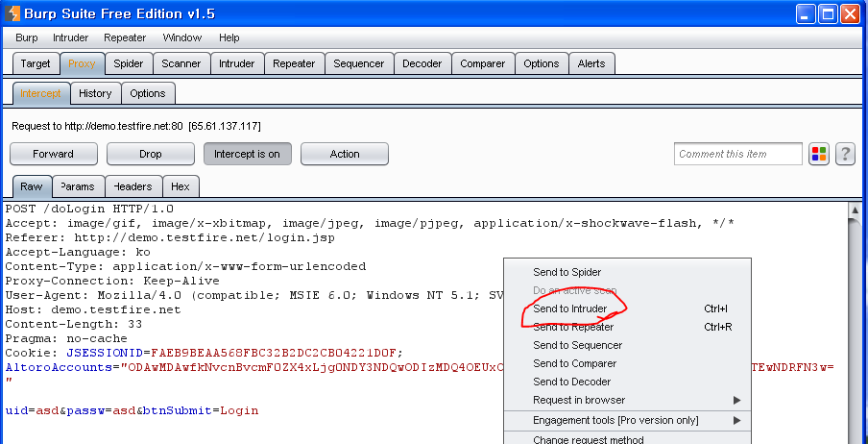Switch to the Sequencer tab
868x444 pixels.
(359, 63)
